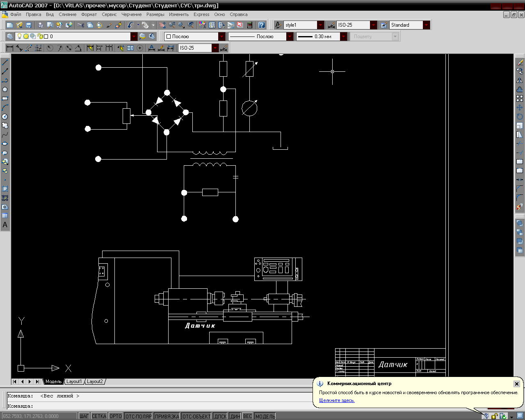This screenshot has width=525, height=420.
Task: Close the Коммуникационный центр balloon
Action: [517, 384]
